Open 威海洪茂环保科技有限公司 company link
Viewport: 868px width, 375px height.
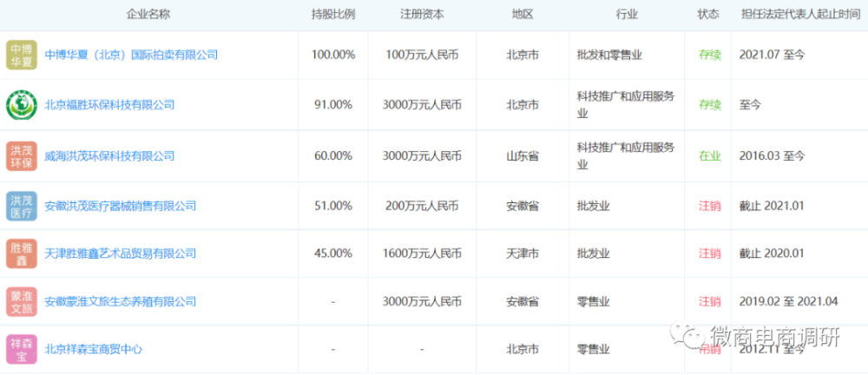(109, 156)
